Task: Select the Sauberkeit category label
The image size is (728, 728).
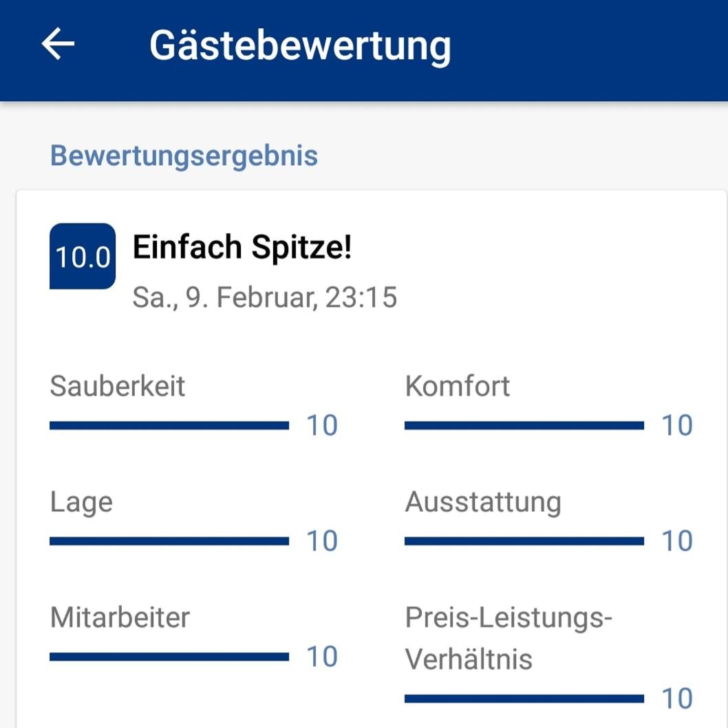Action: [x=118, y=386]
